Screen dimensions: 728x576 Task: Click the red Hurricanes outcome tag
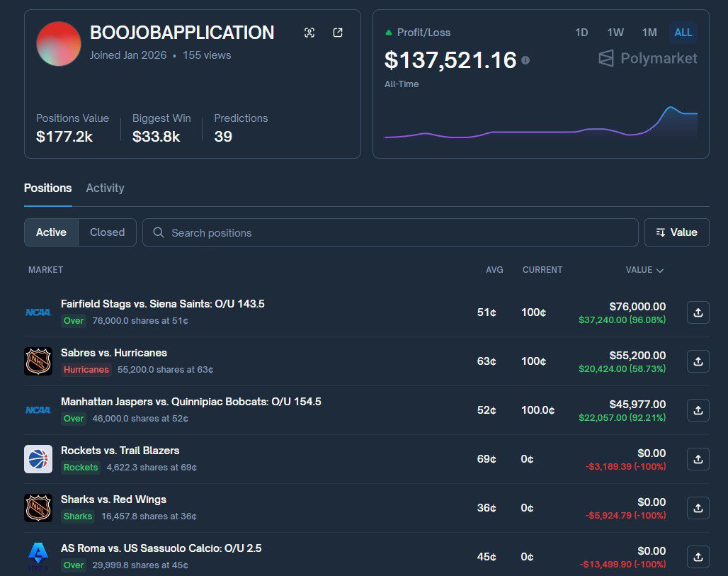(x=86, y=370)
